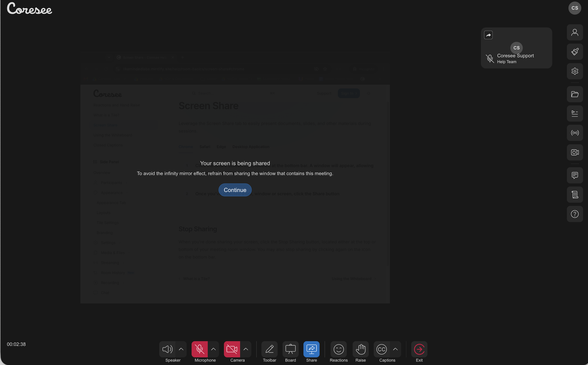
Task: Click Chat item in shared sidebar
Action: pyautogui.click(x=105, y=293)
